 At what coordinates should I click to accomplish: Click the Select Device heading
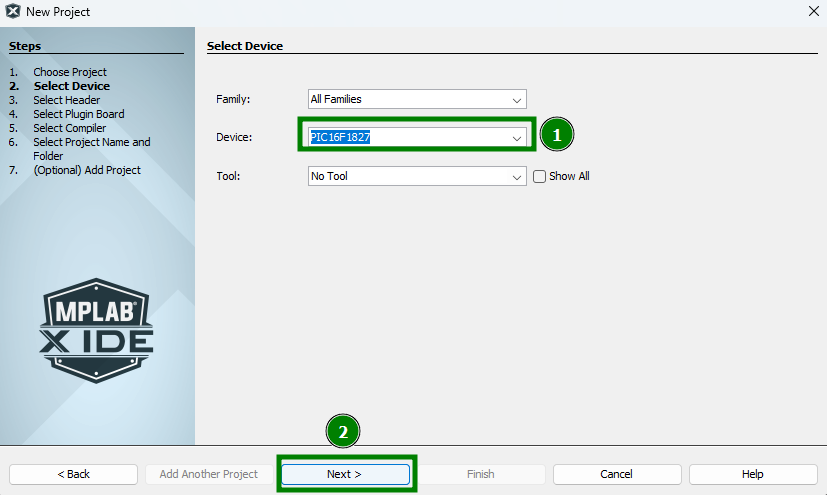click(245, 46)
